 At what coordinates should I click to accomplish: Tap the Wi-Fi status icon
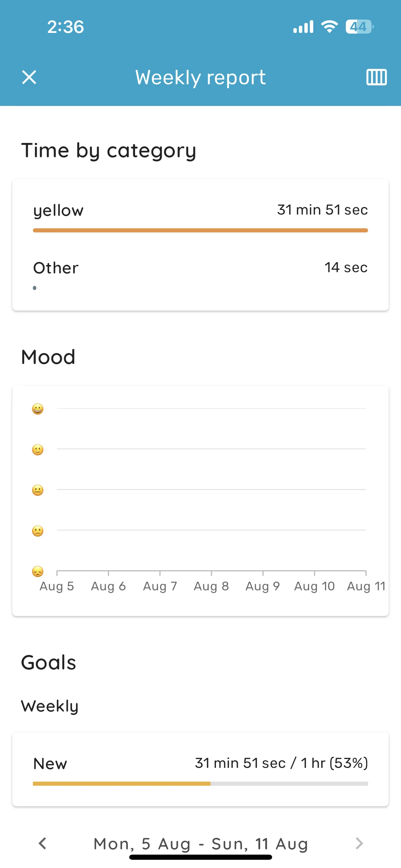[x=329, y=27]
